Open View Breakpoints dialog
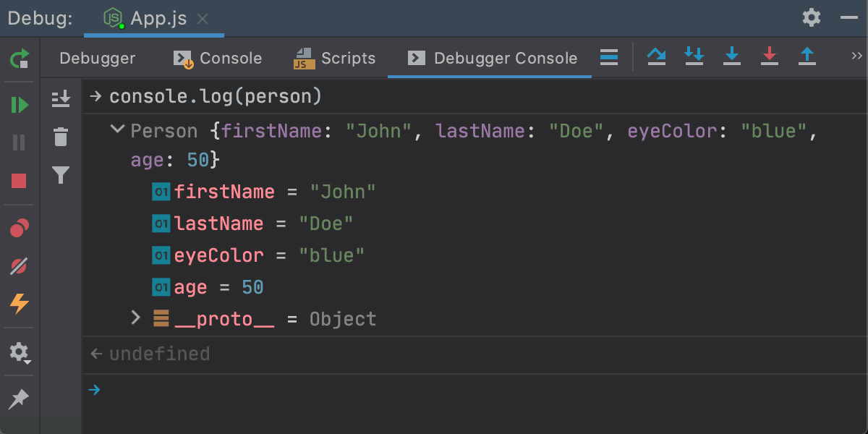 [20, 229]
